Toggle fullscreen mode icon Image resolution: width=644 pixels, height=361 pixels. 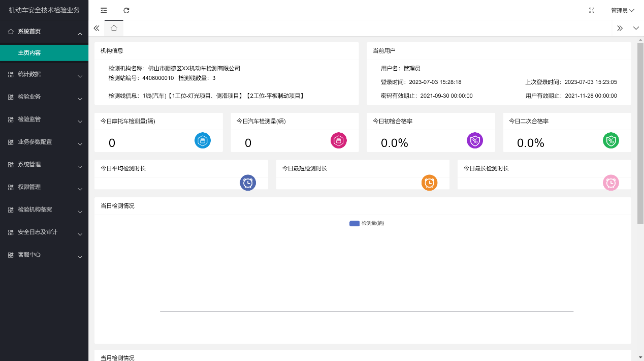592,10
